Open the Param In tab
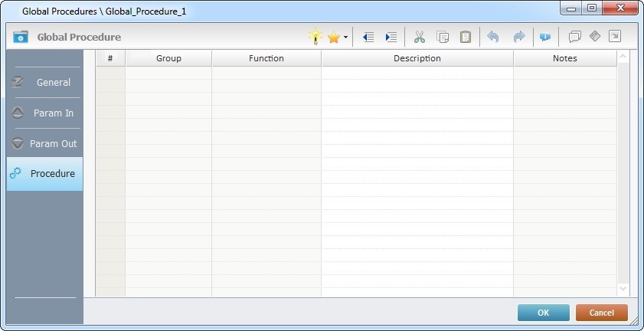This screenshot has height=331, width=644. (44, 113)
